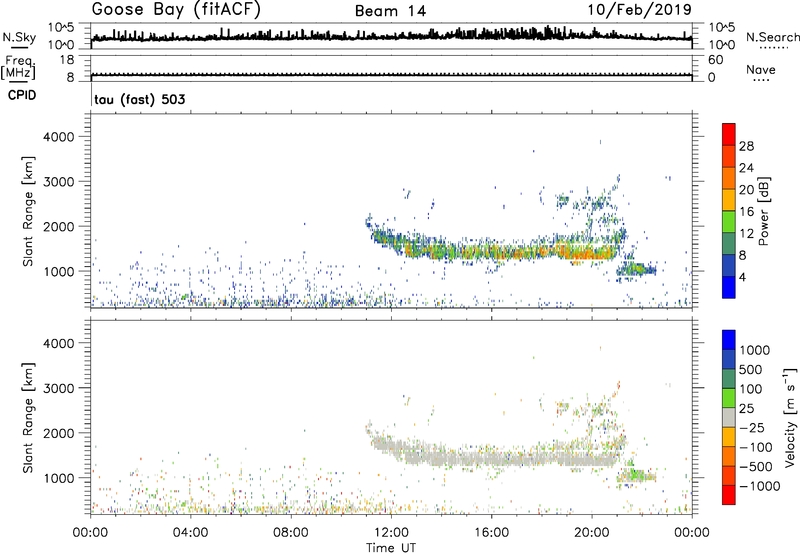Screen dimensions: 800x554
Task: Click the '4000' tick of the power panel
Action: [59, 137]
